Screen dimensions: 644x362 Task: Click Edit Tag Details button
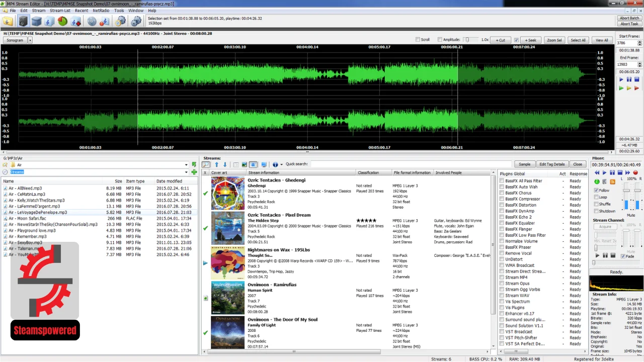552,164
